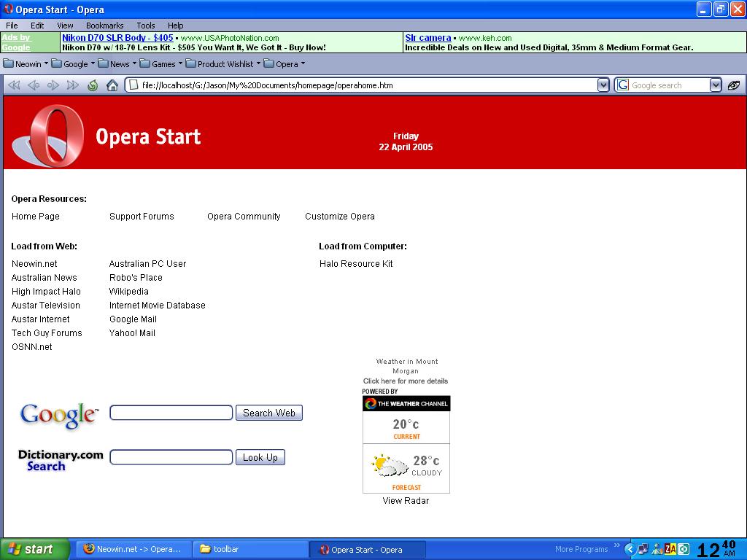Open the Wikipedia link
The image size is (747, 560).
[128, 292]
